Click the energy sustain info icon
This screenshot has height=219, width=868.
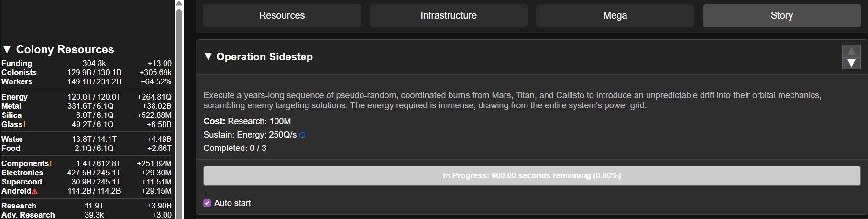pos(302,135)
